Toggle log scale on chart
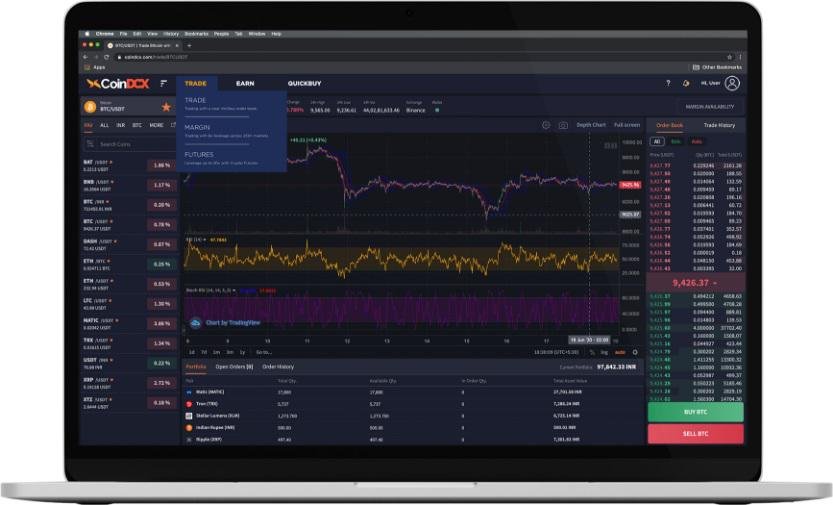The image size is (833, 505). (x=604, y=352)
